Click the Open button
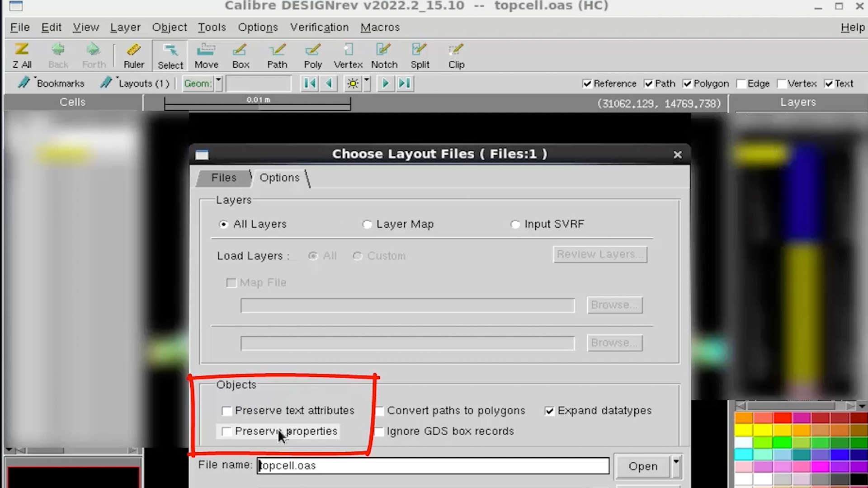The image size is (868, 488). coord(643,466)
